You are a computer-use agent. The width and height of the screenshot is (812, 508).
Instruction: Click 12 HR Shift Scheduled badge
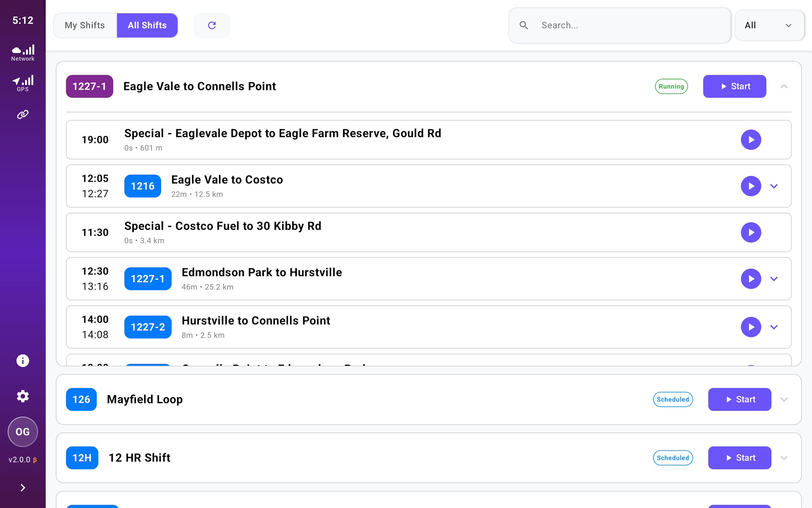click(x=673, y=458)
